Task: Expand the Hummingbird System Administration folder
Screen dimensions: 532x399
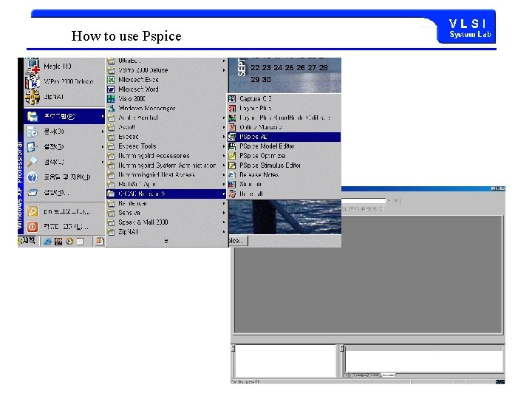Action: pos(166,166)
